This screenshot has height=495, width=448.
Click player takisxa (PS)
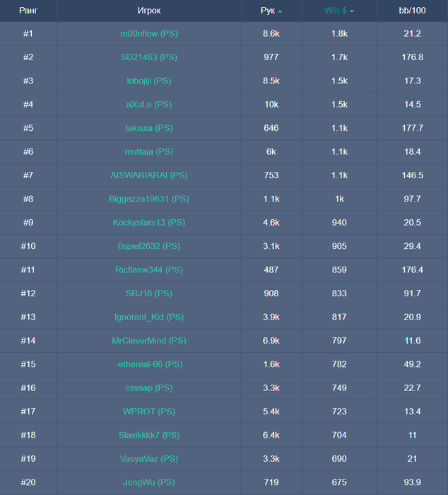[x=149, y=128]
